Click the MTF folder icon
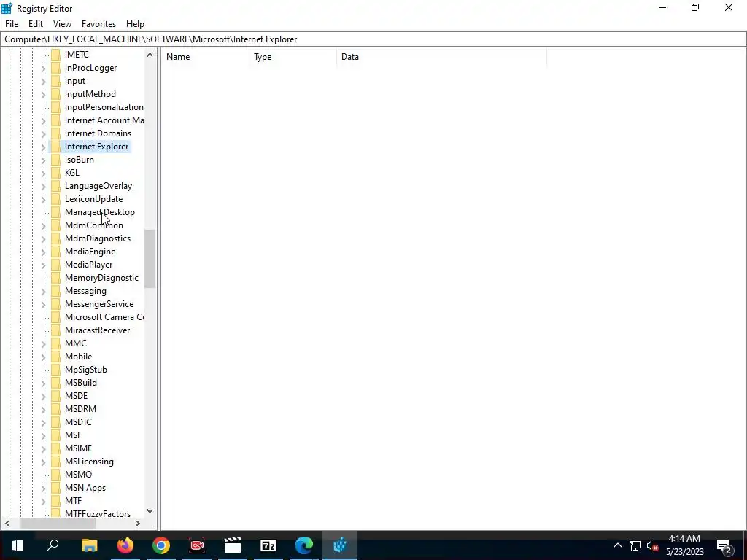 click(x=55, y=500)
